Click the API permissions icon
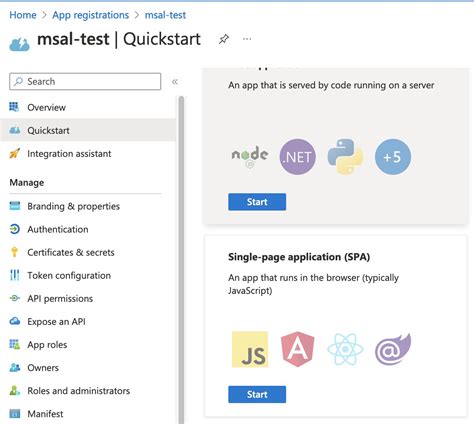This screenshot has width=474, height=424. click(14, 298)
